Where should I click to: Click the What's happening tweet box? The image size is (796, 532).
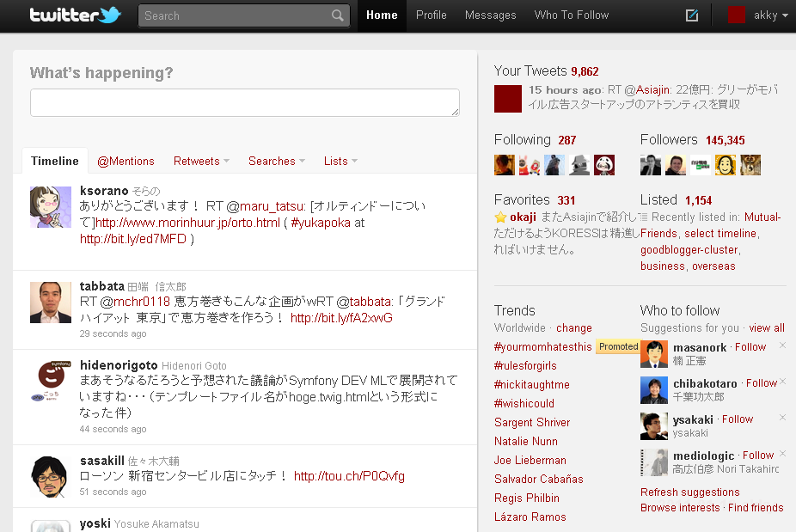(245, 102)
